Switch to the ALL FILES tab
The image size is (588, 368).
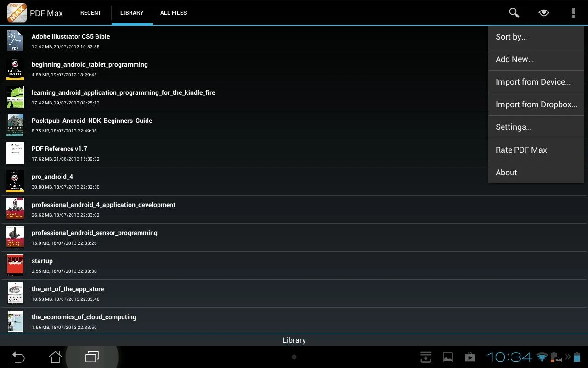point(173,13)
